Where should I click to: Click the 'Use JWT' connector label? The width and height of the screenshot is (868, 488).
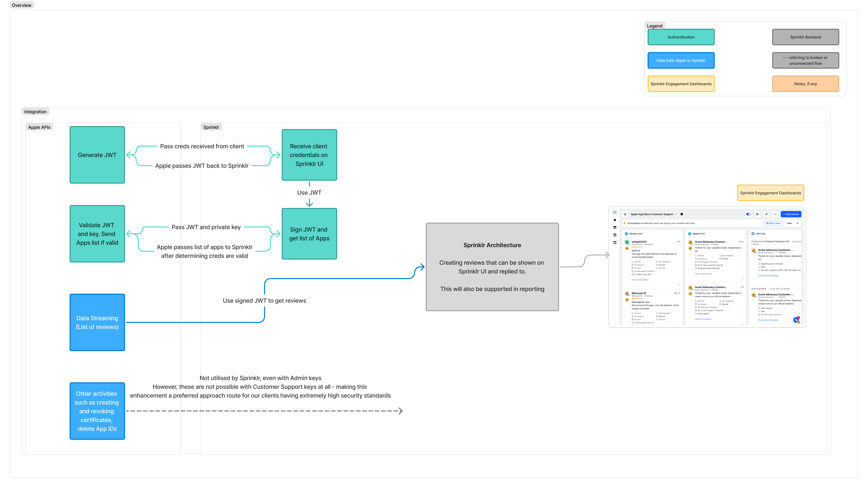[309, 193]
